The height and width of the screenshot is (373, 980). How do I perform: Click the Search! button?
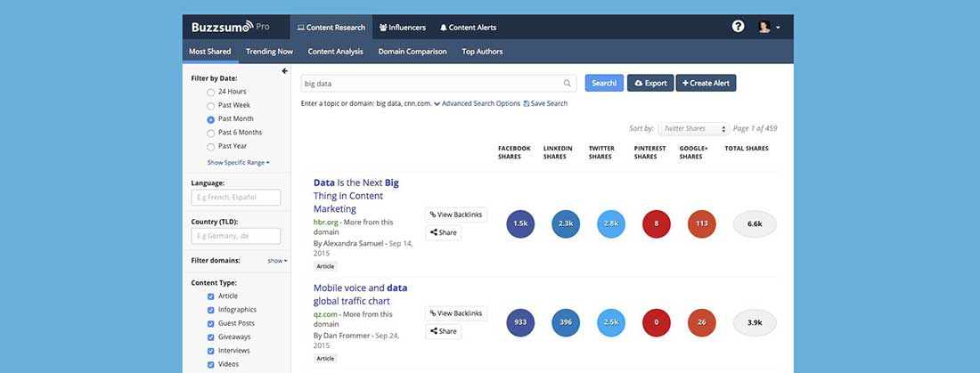[x=604, y=83]
